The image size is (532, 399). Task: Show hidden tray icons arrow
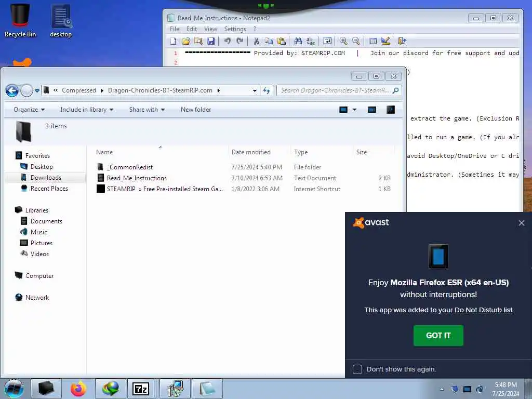(x=442, y=389)
